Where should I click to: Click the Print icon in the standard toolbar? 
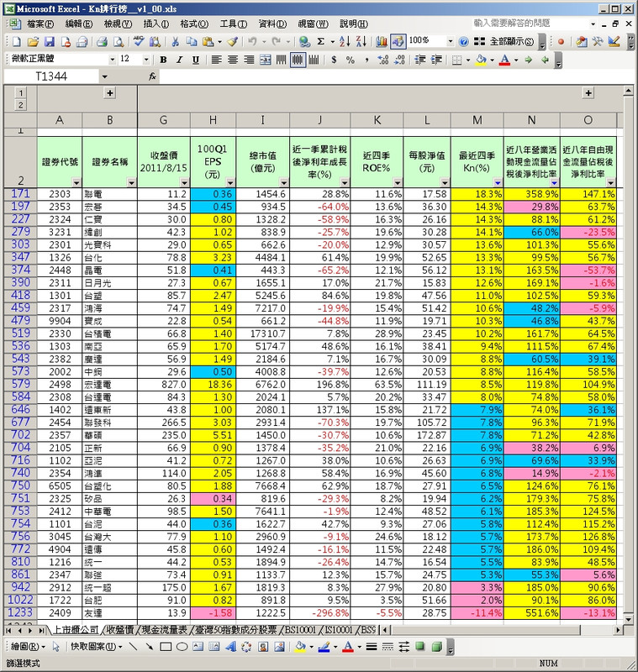[102, 41]
